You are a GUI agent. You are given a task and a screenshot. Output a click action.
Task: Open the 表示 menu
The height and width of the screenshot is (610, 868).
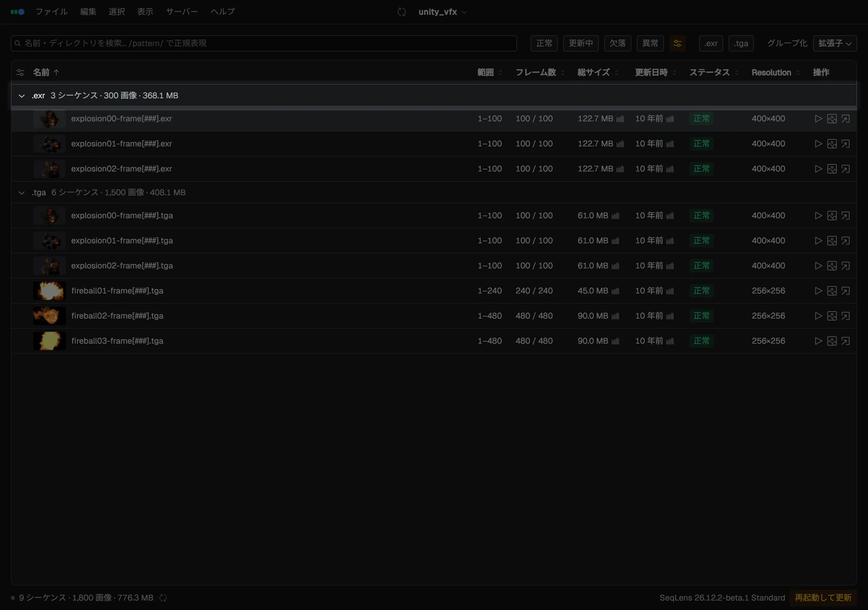point(145,12)
